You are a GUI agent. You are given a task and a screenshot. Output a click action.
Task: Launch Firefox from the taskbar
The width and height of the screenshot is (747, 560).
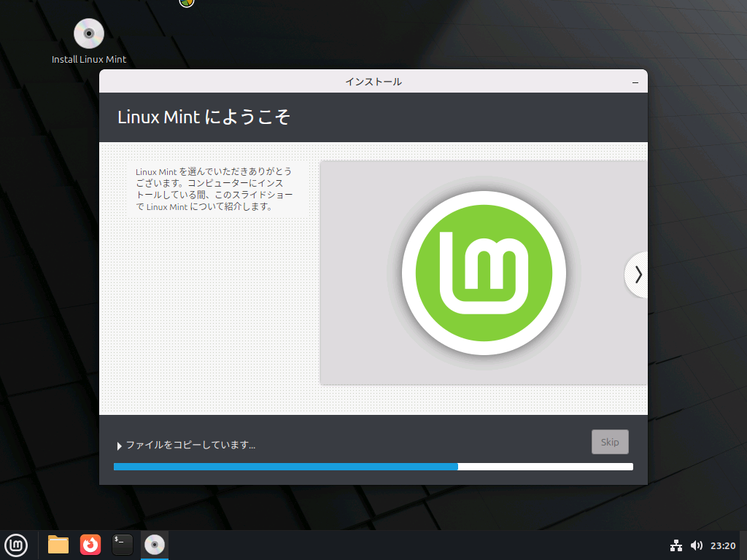(x=90, y=545)
